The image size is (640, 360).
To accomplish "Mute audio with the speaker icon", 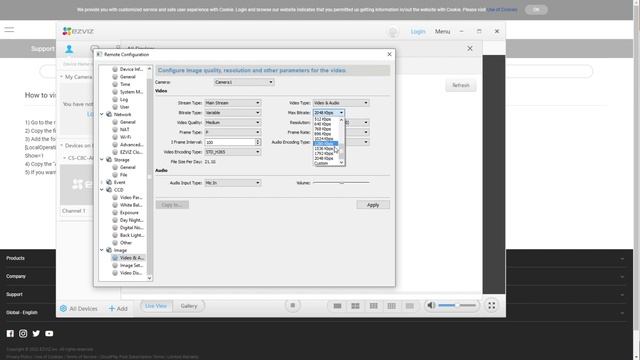I will click(x=431, y=305).
